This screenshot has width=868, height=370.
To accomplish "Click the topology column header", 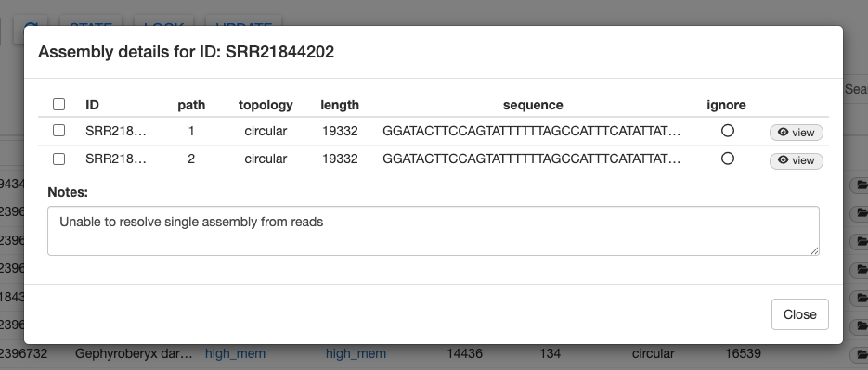I will pos(266,105).
